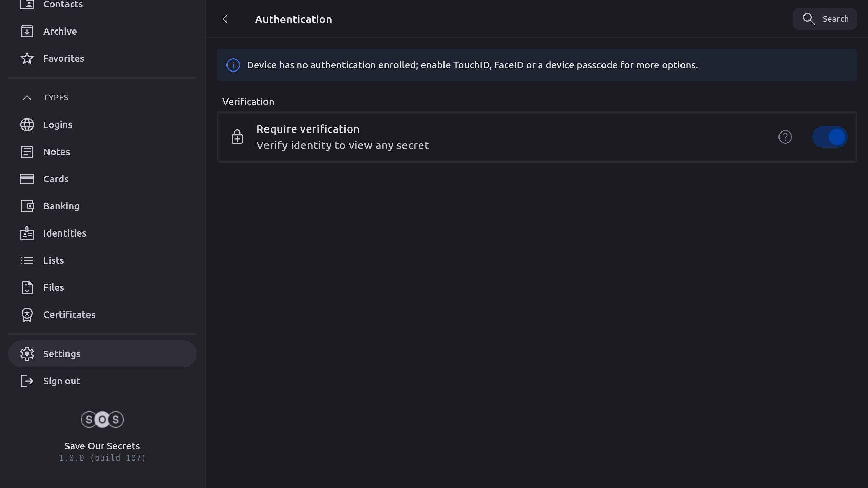
Task: Toggle the Require verification switch
Action: (830, 137)
